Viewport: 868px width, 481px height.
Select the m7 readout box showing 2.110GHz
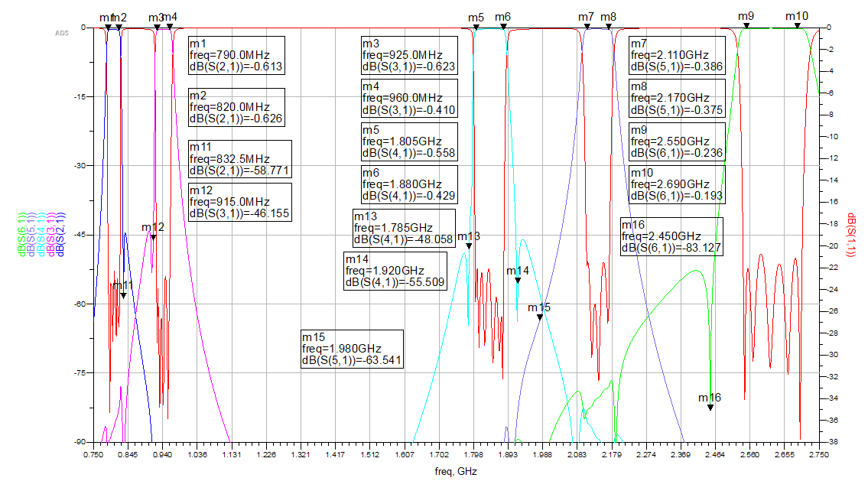[x=676, y=55]
